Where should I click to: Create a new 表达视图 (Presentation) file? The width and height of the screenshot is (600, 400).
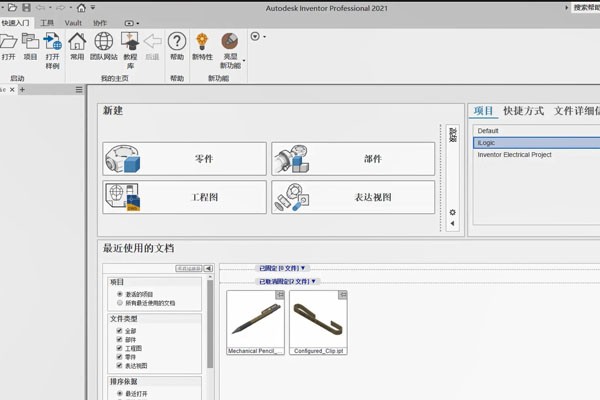click(x=353, y=197)
